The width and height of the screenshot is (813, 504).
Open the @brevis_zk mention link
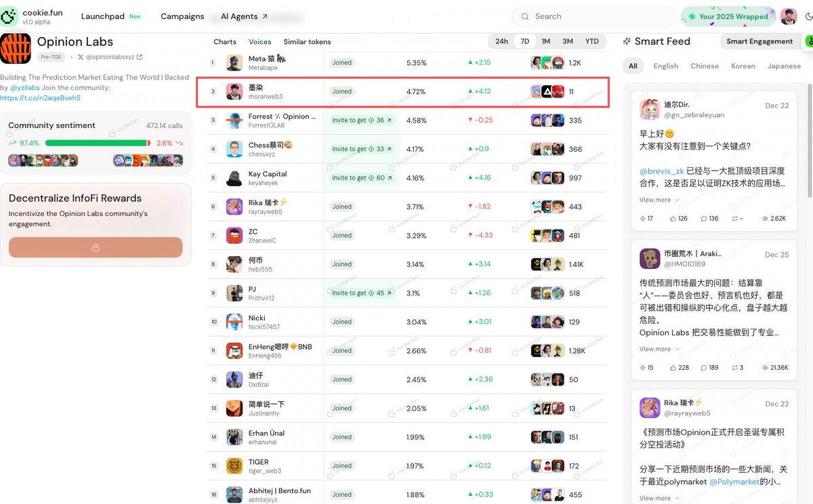[x=662, y=171]
